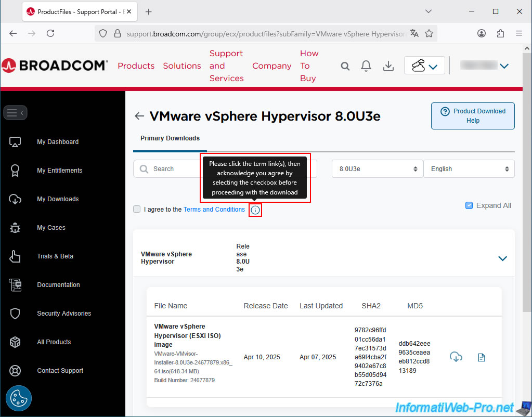Open the English language dropdown
The height and width of the screenshot is (417, 532).
pyautogui.click(x=469, y=169)
